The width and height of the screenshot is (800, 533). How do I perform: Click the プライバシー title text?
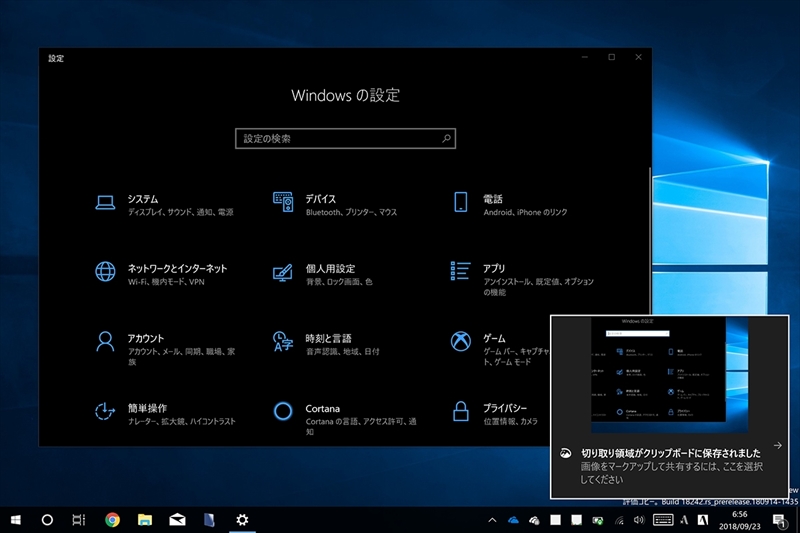coord(505,408)
